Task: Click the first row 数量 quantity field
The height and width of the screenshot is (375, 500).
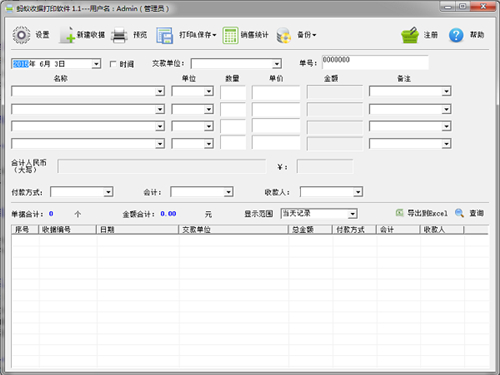Action: [233, 92]
